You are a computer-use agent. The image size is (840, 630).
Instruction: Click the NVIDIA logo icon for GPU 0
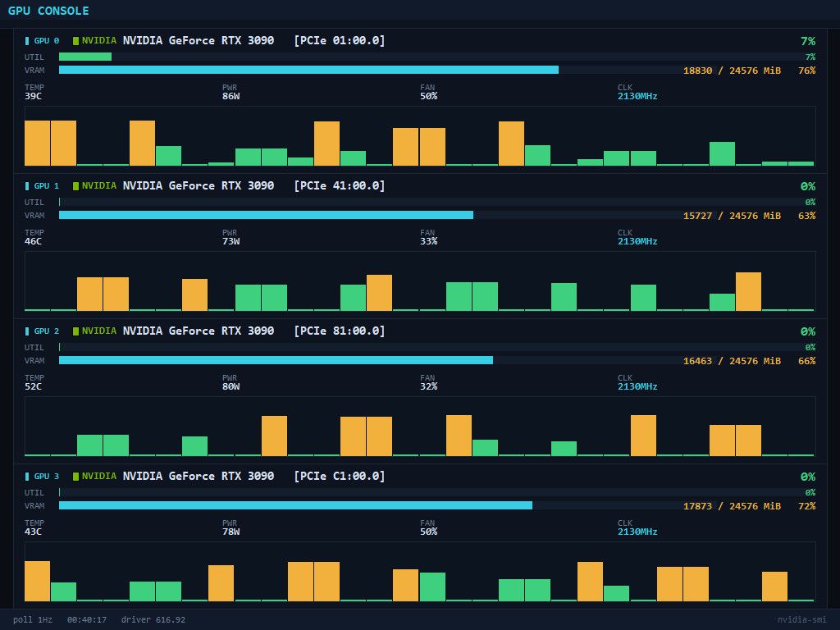[x=75, y=41]
